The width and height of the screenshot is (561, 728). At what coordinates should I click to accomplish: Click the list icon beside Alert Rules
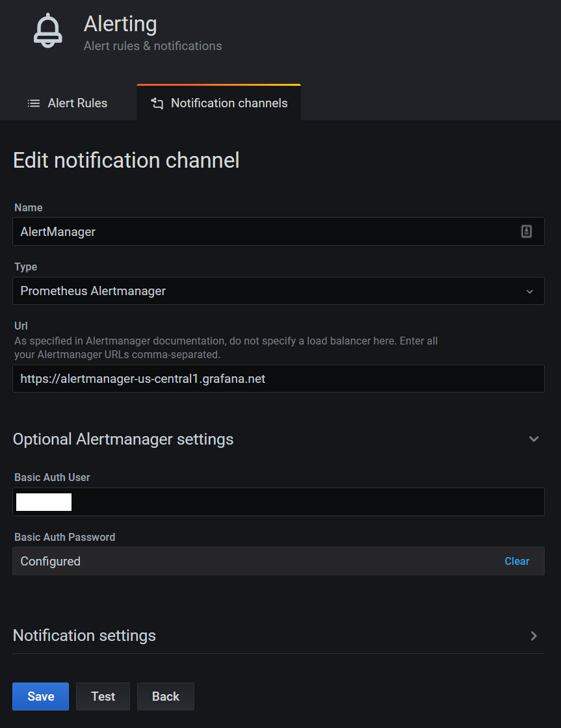tap(34, 103)
